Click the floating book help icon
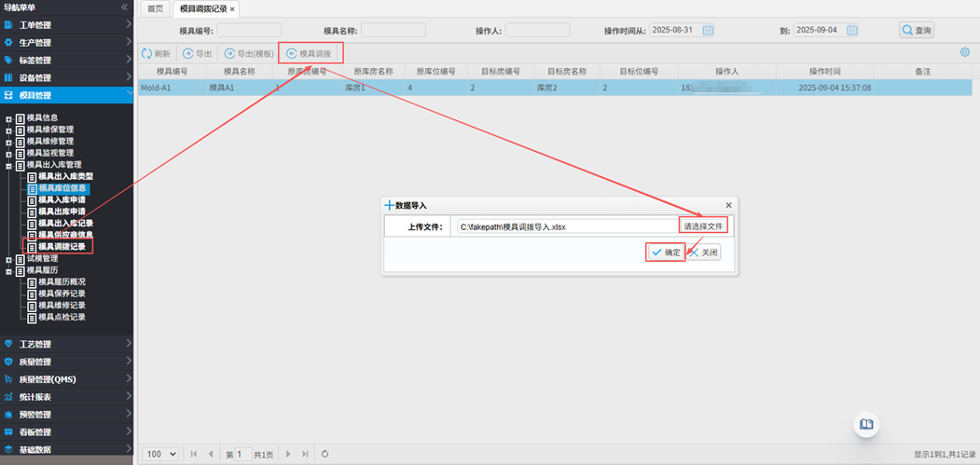 pyautogui.click(x=866, y=425)
